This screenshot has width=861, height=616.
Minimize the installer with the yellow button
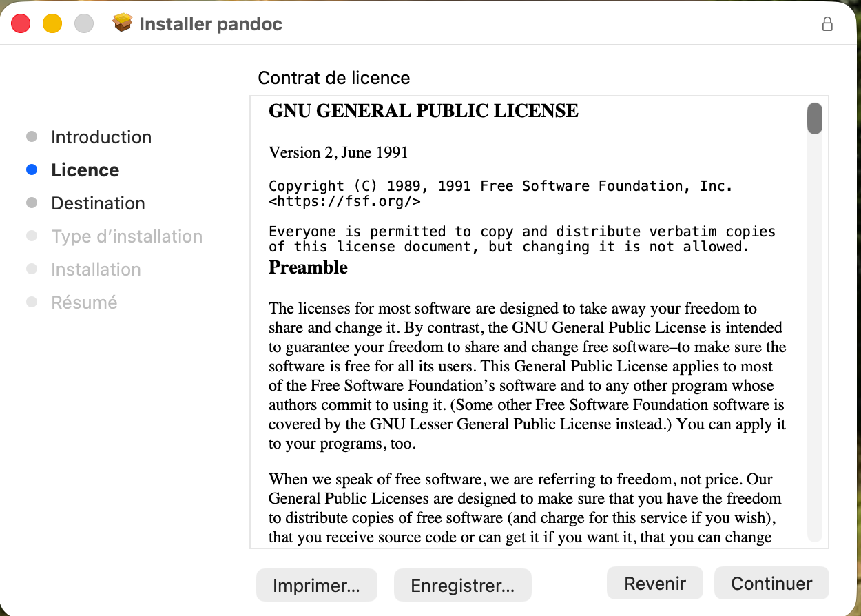click(52, 24)
